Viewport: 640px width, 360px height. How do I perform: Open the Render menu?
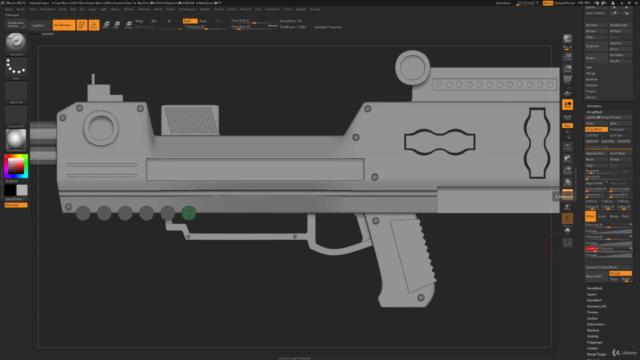coord(205,9)
